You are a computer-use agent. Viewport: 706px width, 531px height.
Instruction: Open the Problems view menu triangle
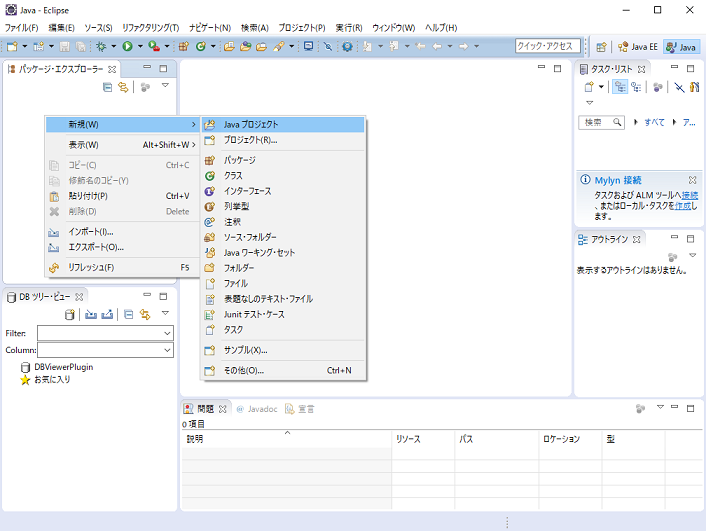click(x=660, y=407)
